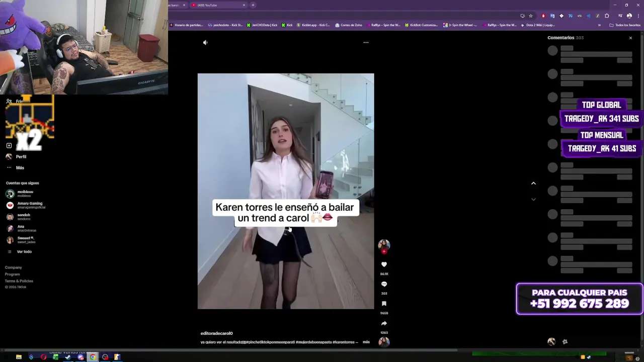Open the sound disc thumbnail beside the description

(384, 342)
